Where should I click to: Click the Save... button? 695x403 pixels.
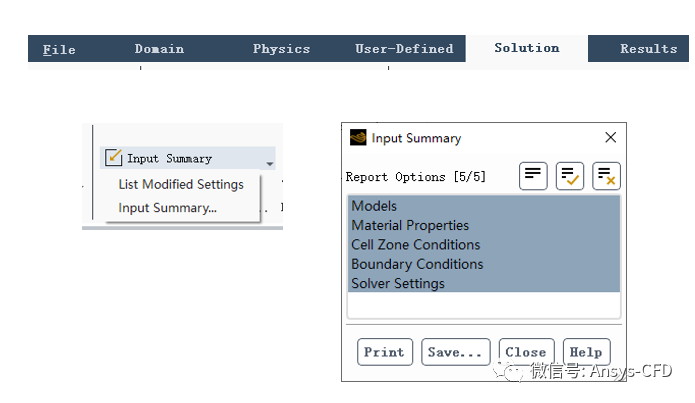456,352
